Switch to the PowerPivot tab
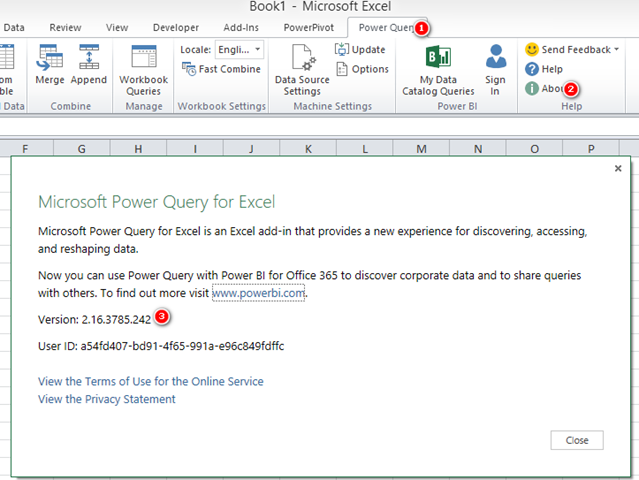639x480 pixels. tap(308, 28)
